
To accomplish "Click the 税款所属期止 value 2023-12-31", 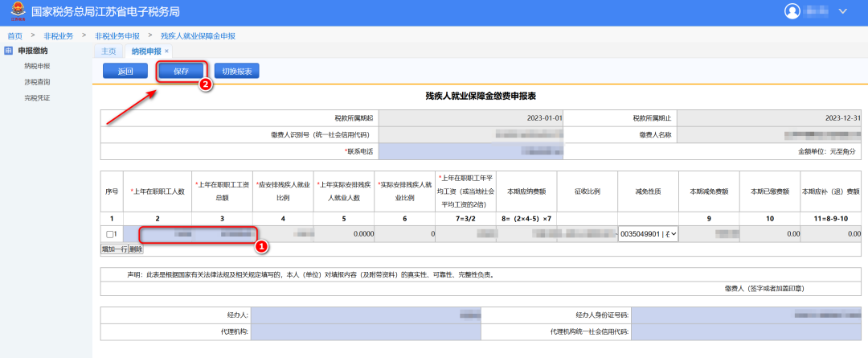I will click(843, 118).
